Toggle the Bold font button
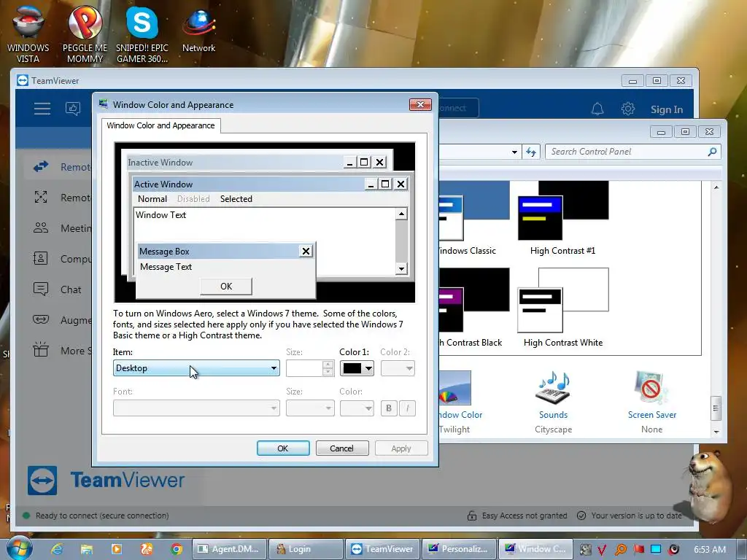Image resolution: width=747 pixels, height=560 pixels. [x=389, y=408]
